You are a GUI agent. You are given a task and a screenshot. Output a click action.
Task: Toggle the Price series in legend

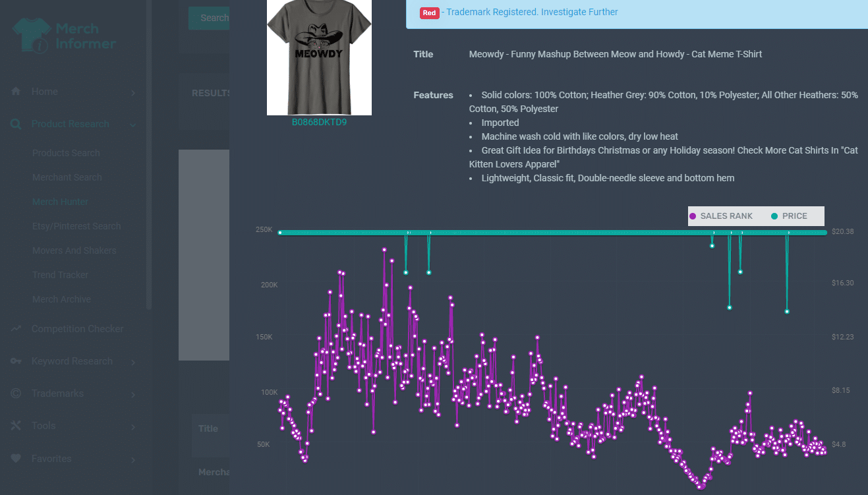point(789,216)
